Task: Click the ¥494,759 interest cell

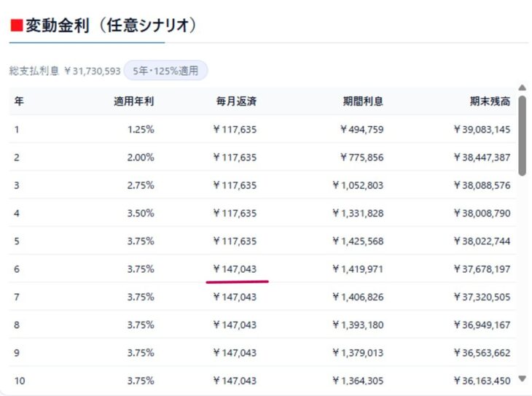Action: coord(362,129)
